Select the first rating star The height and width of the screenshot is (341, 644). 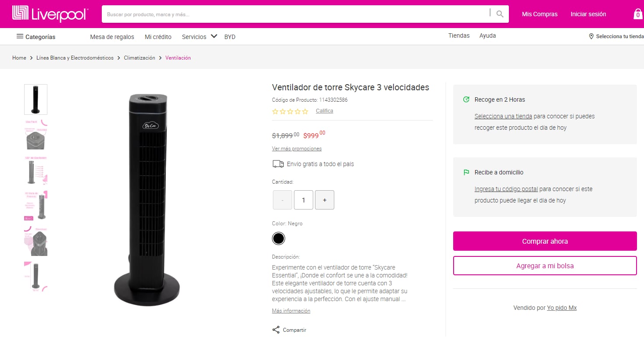276,111
